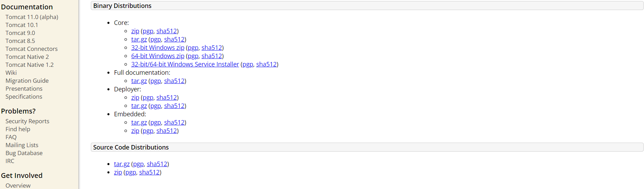Image resolution: width=644 pixels, height=189 pixels.
Task: Open the Migration Guide link
Action: (x=27, y=81)
